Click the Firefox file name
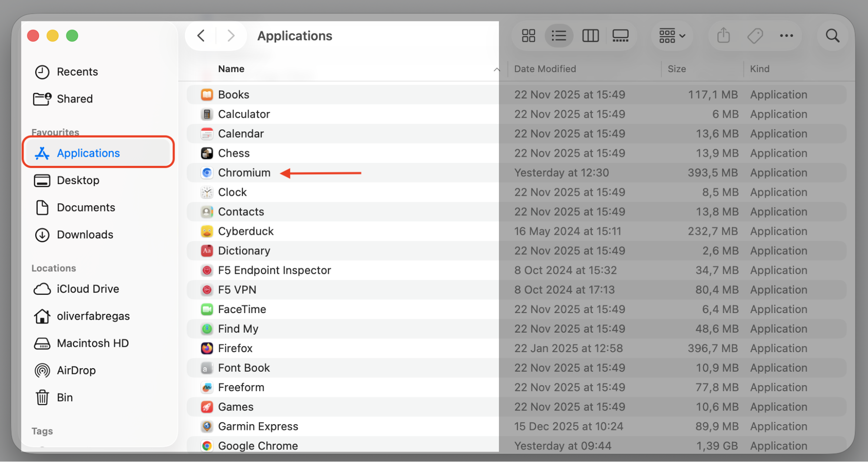This screenshot has height=462, width=868. point(235,348)
